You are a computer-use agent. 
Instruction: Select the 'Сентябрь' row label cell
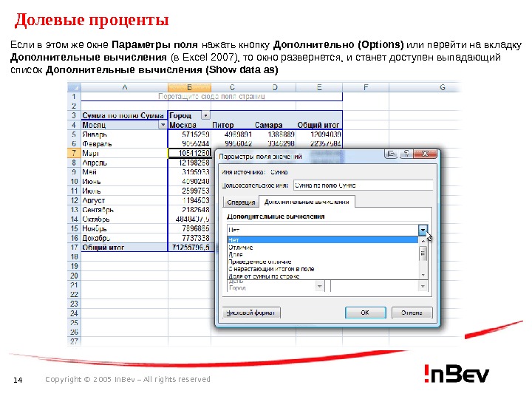[x=125, y=210]
